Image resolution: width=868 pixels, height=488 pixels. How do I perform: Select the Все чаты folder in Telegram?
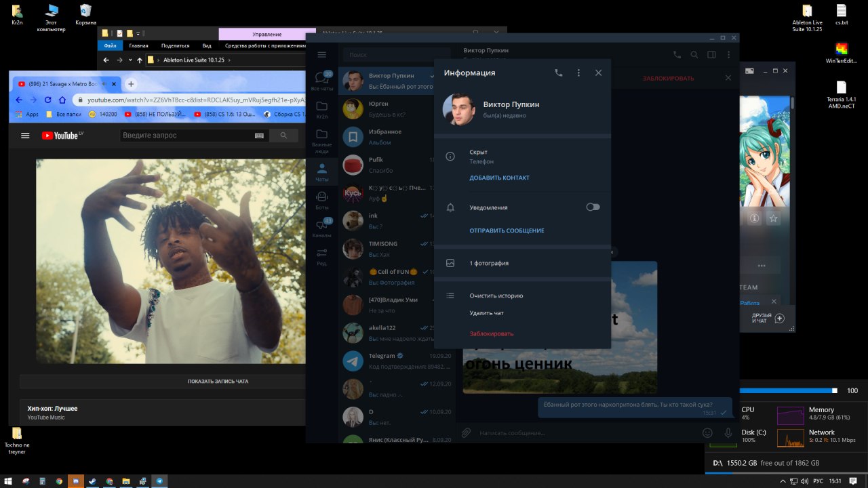[x=322, y=82]
